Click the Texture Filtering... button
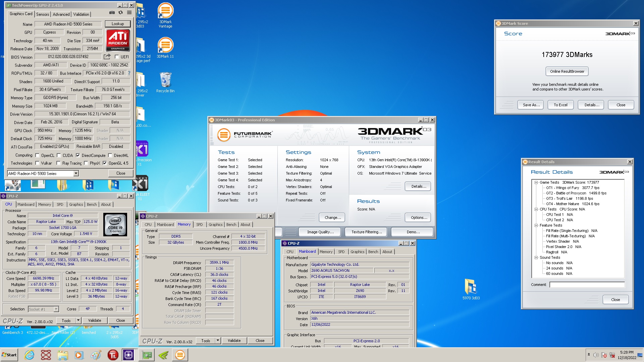Screen dimensions: 644x362 [x=367, y=232]
